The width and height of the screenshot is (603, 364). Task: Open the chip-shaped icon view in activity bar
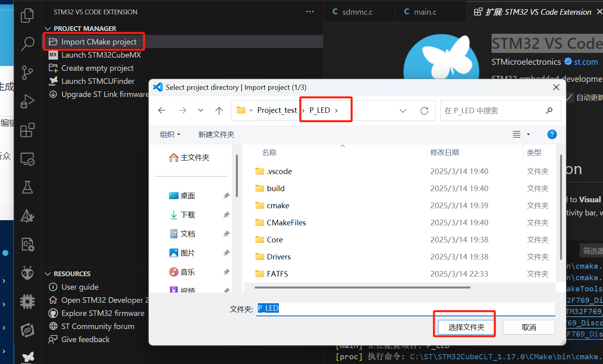[x=27, y=302]
